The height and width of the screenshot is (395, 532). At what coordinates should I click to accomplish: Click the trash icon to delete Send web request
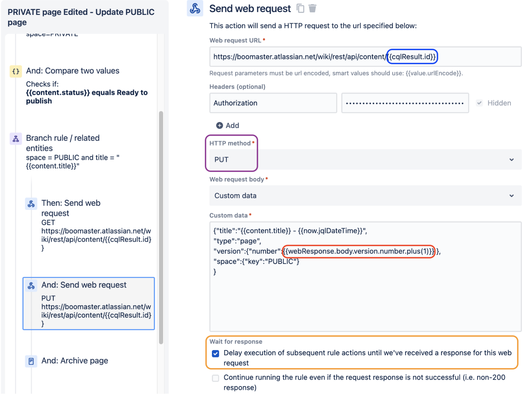coord(312,8)
